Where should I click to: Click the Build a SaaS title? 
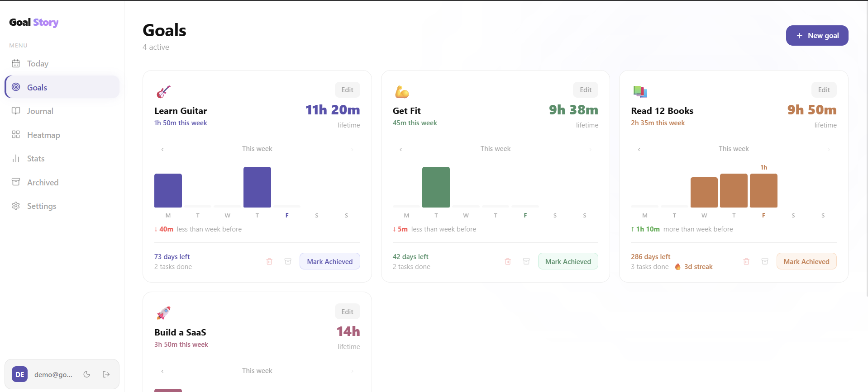tap(180, 332)
